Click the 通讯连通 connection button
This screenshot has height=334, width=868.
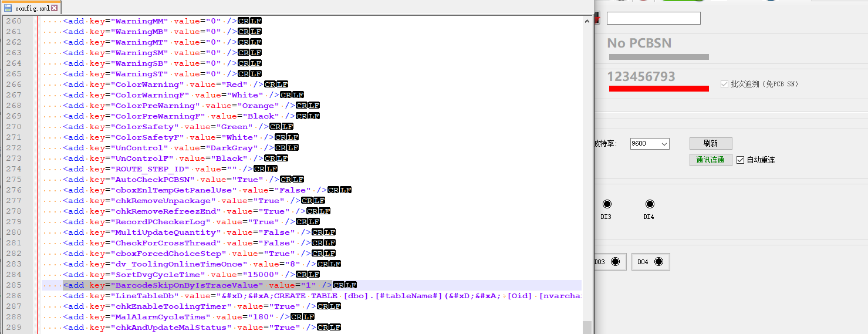[710, 160]
